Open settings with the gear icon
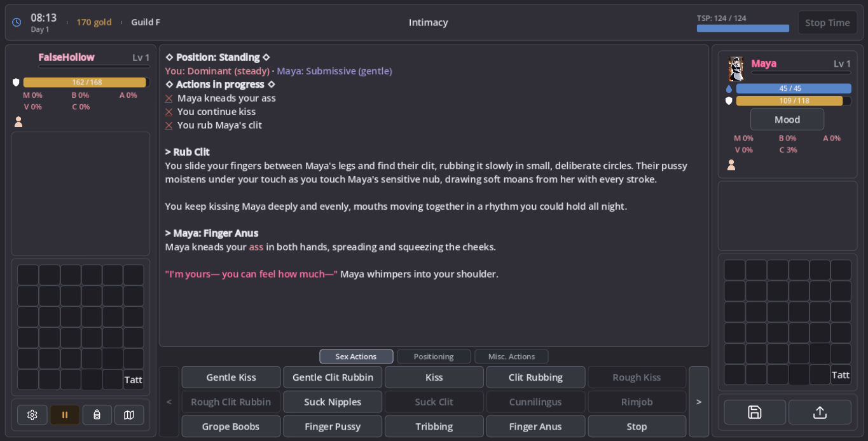Screen dimensions: 868x441 click(32, 415)
